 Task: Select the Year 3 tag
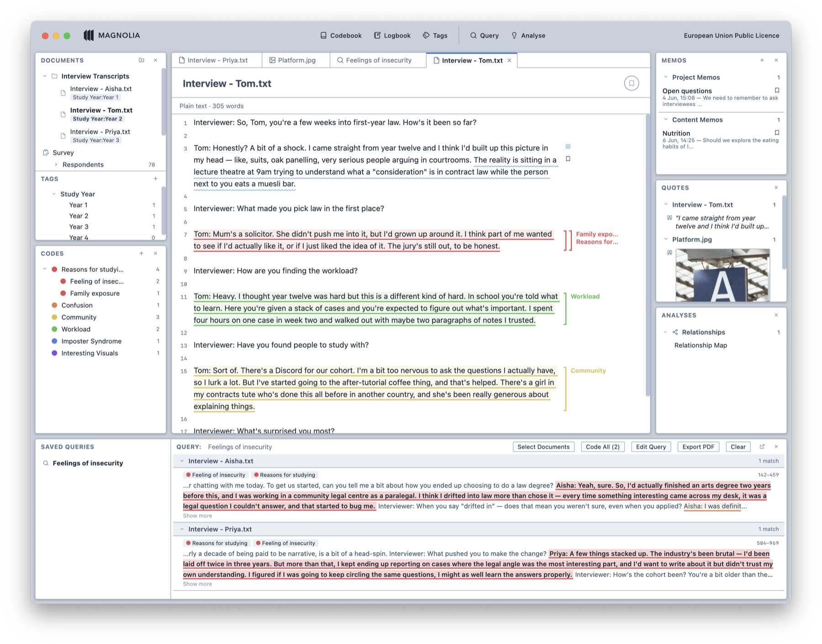click(79, 227)
